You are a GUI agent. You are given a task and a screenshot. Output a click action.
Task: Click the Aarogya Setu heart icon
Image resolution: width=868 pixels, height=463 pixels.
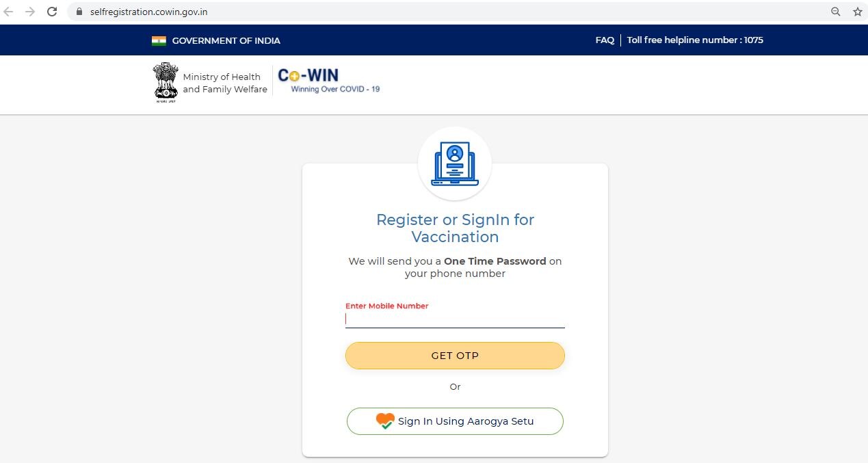(385, 421)
